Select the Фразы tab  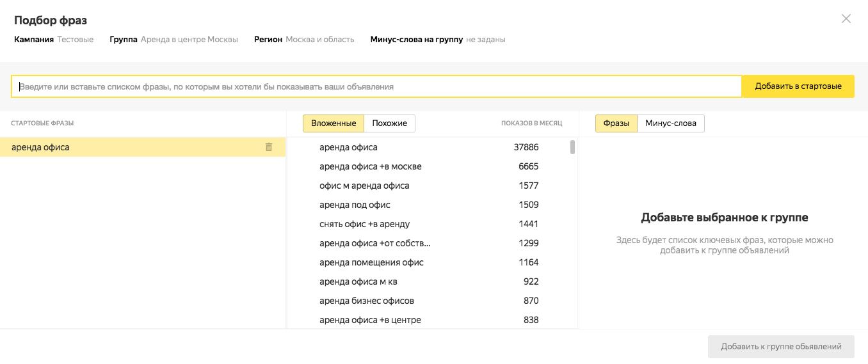point(616,123)
